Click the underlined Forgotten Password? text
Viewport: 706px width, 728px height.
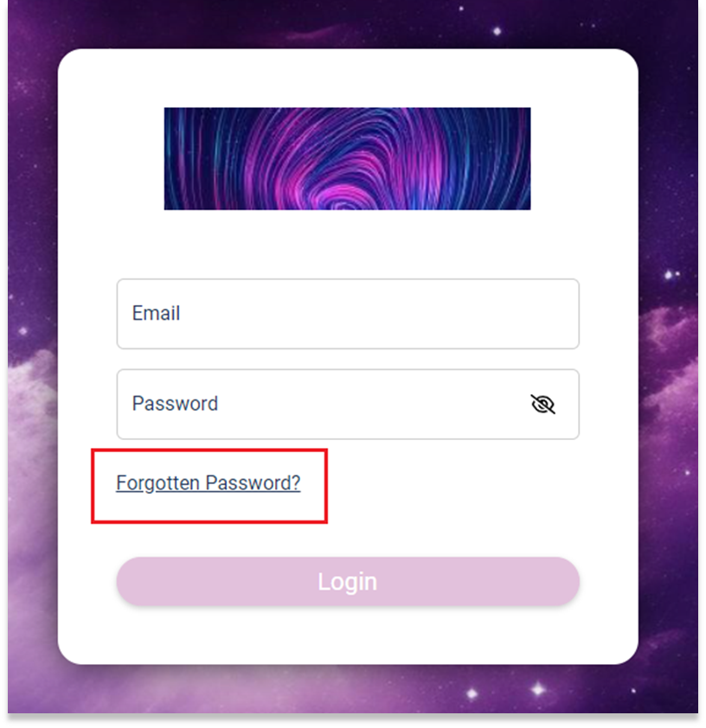pyautogui.click(x=209, y=482)
